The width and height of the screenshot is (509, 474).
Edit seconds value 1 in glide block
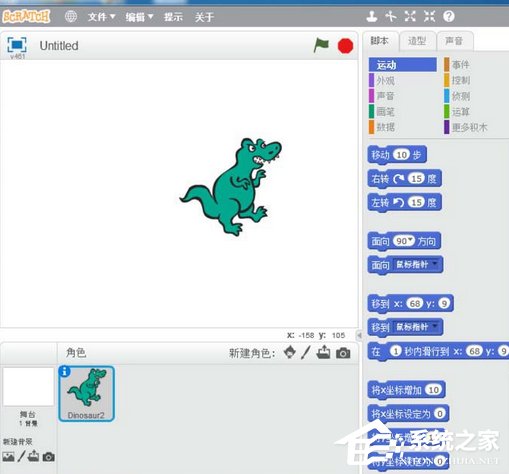[395, 351]
